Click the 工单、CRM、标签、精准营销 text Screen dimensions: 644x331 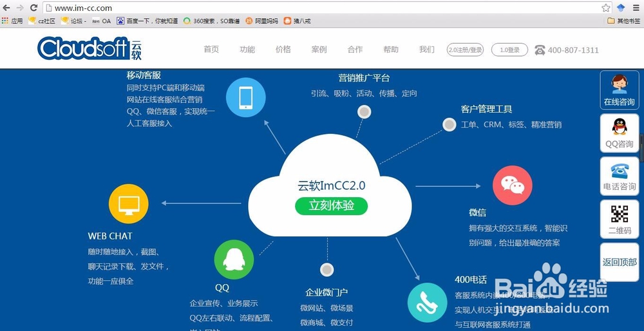click(x=511, y=124)
